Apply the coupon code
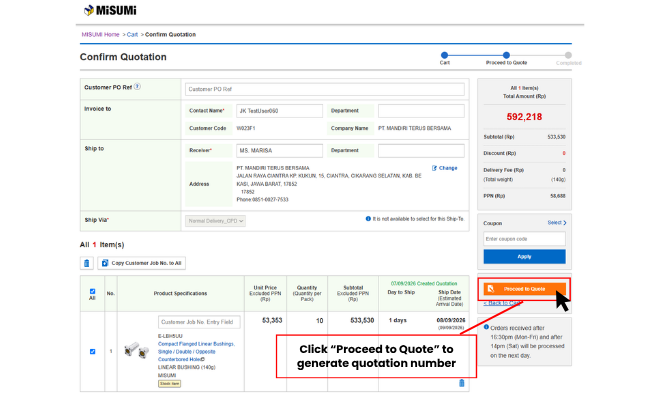The width and height of the screenshot is (660, 400). (x=524, y=256)
